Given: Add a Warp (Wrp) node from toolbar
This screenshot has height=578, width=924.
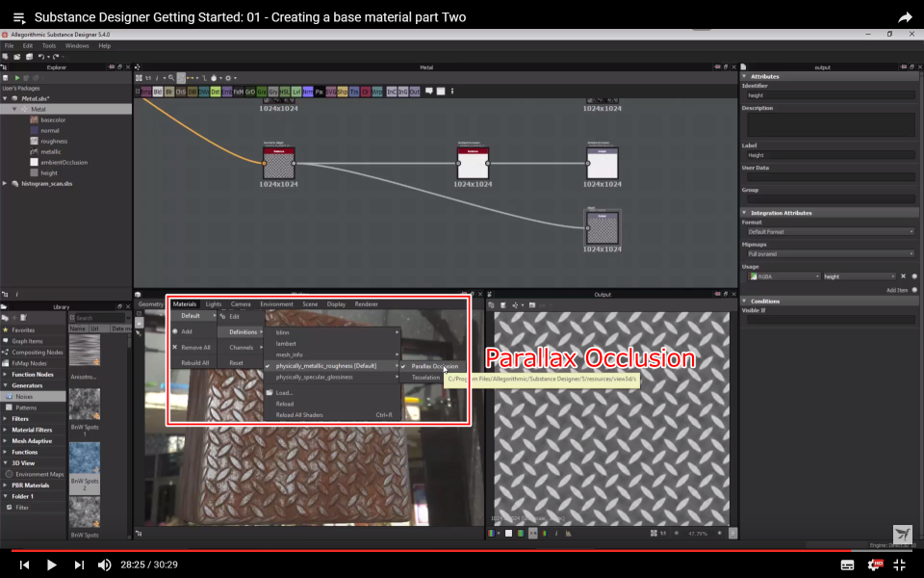Looking at the screenshot, I should (377, 92).
